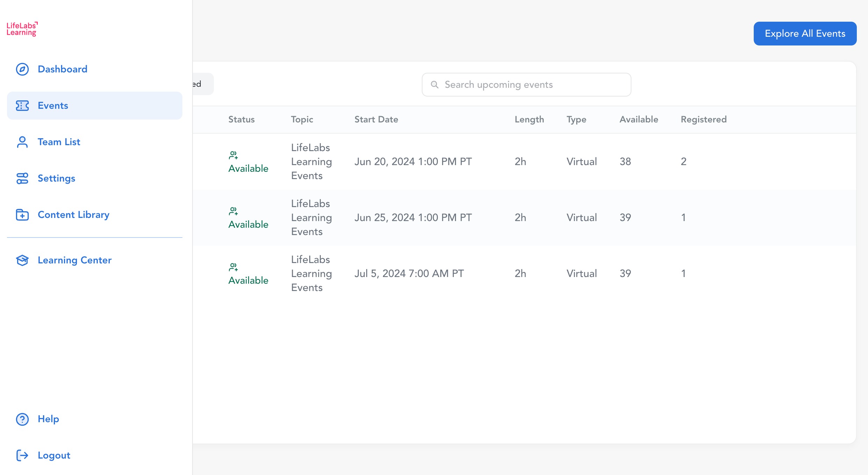Click the Type column header

click(x=577, y=120)
